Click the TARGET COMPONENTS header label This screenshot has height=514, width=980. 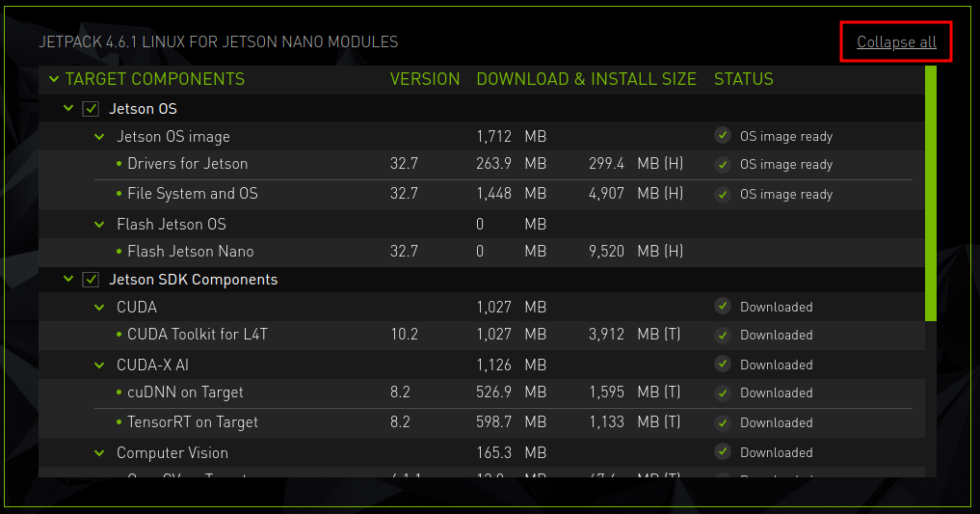(155, 79)
